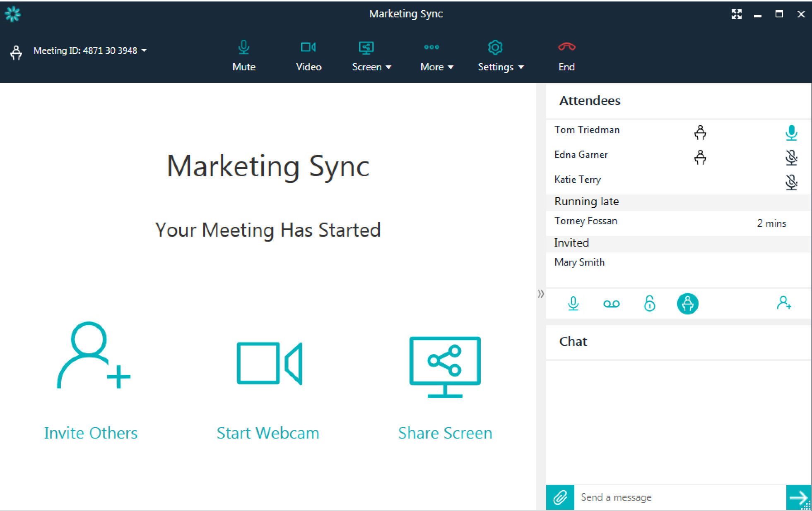Open the More menu

point(436,56)
